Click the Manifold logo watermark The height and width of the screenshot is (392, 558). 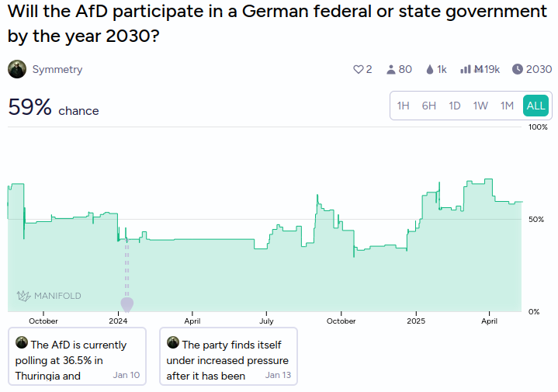pos(49,296)
